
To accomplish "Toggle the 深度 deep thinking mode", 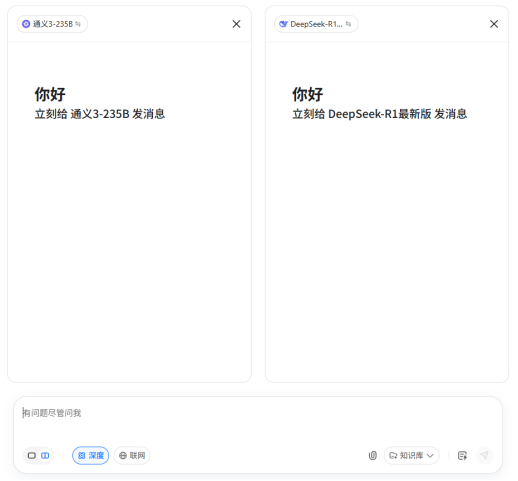I will 90,455.
